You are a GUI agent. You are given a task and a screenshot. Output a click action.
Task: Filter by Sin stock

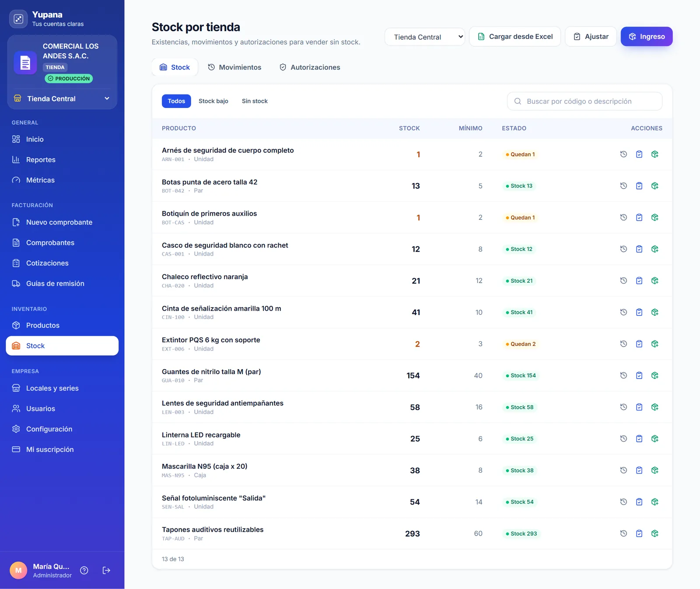tap(255, 101)
